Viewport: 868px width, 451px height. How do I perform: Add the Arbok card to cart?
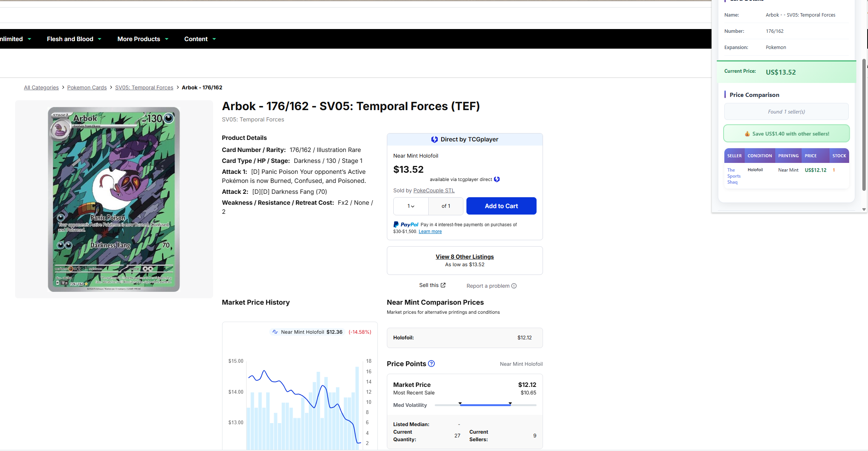pyautogui.click(x=501, y=206)
